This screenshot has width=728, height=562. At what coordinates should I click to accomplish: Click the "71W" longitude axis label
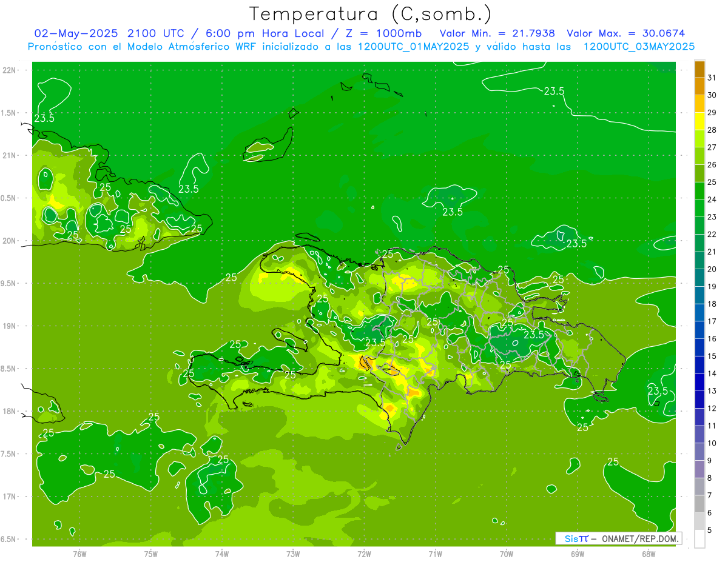(x=435, y=554)
